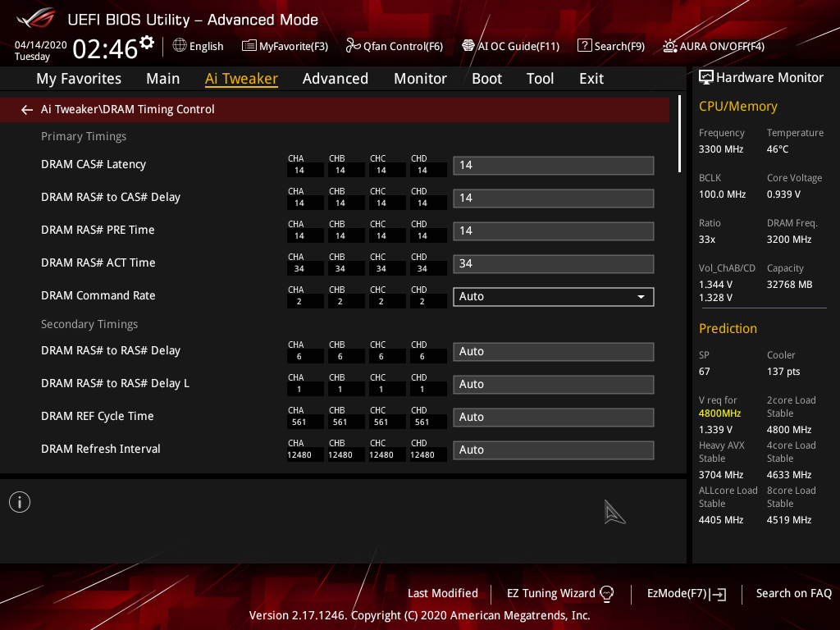Click the back arrow to Ai Tweaker
The height and width of the screenshot is (630, 840).
point(27,110)
